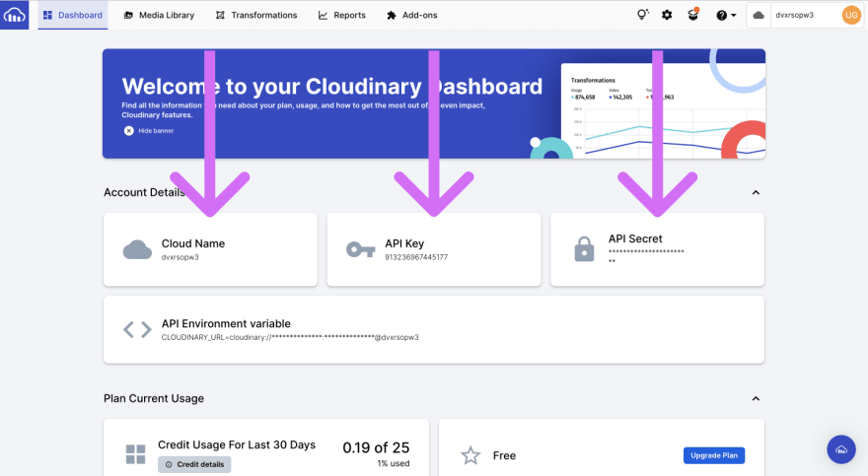Click the Hide banner X icon

tap(129, 130)
